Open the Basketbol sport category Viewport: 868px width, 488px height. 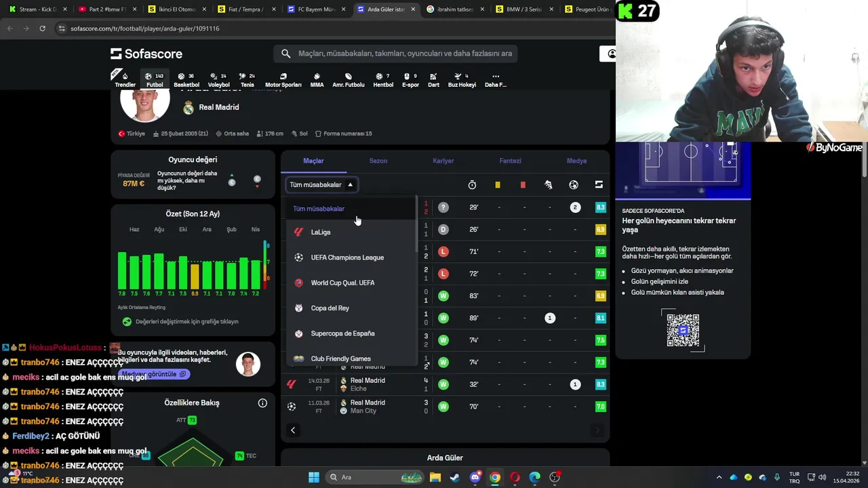point(186,80)
